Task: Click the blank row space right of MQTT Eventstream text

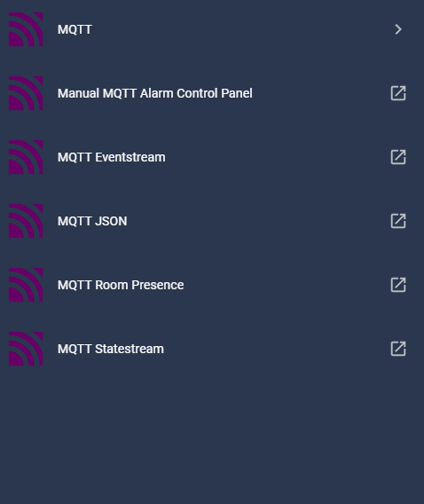Action: [x=278, y=157]
